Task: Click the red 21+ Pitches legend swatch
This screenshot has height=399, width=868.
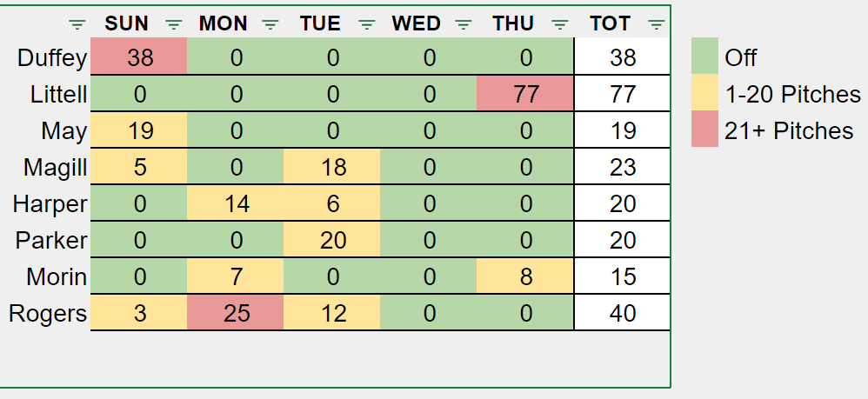Action: click(704, 130)
